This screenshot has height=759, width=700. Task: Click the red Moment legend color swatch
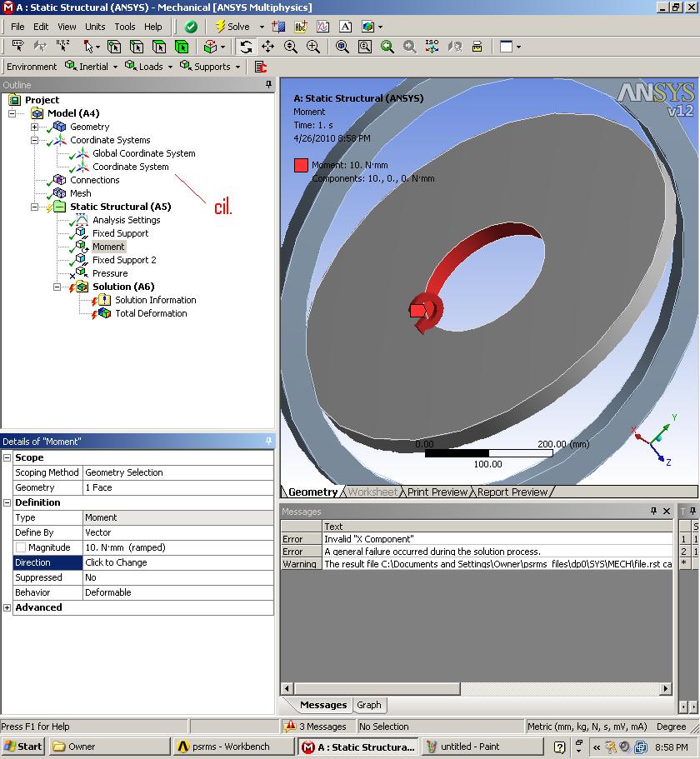(301, 165)
